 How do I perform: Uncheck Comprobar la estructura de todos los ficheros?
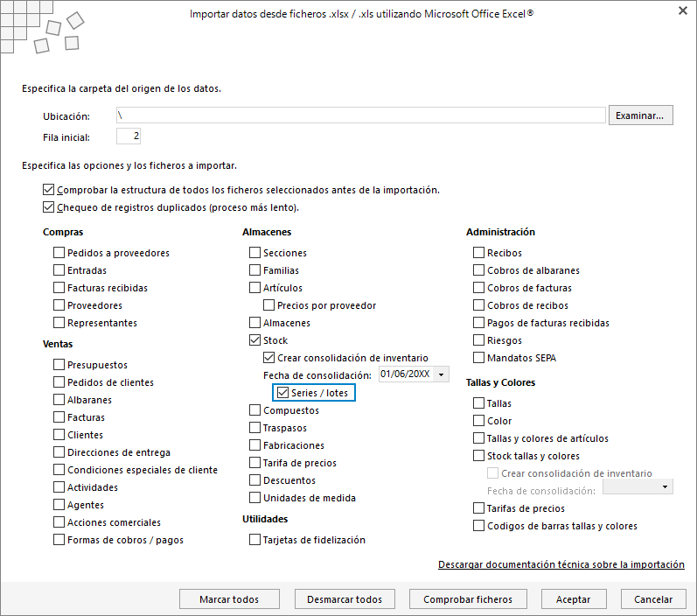[49, 190]
